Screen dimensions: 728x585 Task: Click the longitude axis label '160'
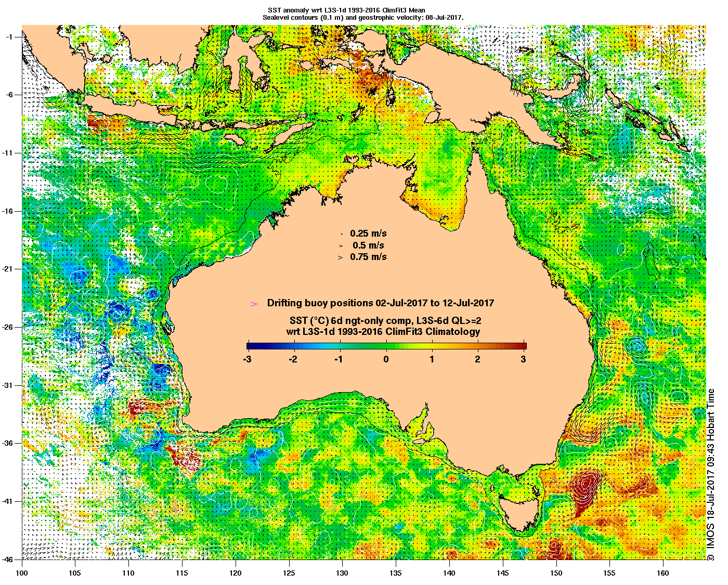click(x=663, y=573)
